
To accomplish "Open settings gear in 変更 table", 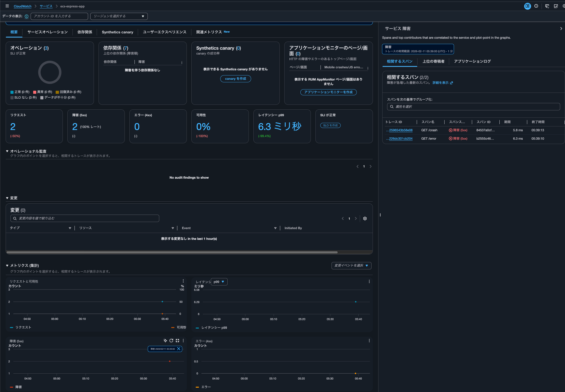I will tap(365, 218).
